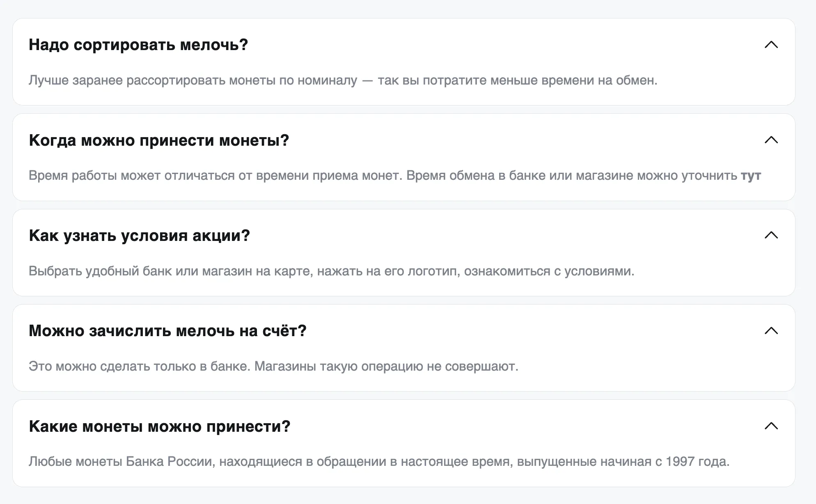Click chevron beside "Как узнать условия акции?"

pos(771,235)
